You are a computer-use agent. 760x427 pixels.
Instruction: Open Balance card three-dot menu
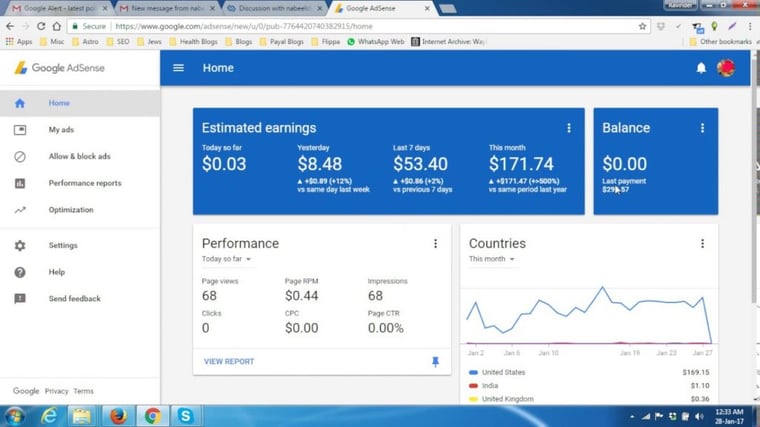coord(702,128)
